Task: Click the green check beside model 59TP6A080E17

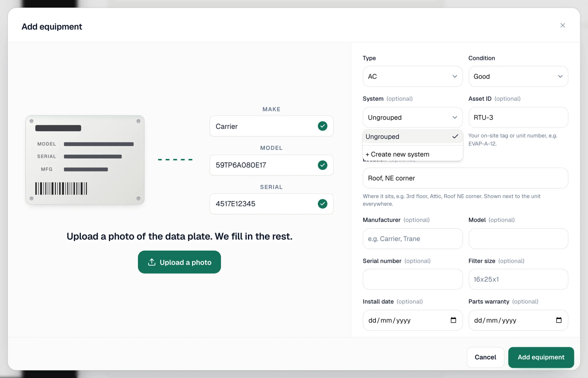Action: (x=322, y=165)
